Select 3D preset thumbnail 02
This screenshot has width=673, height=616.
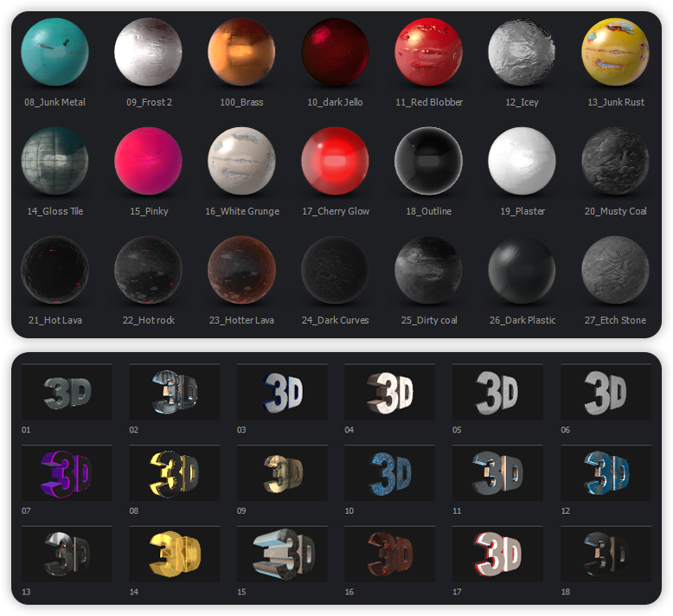click(174, 392)
